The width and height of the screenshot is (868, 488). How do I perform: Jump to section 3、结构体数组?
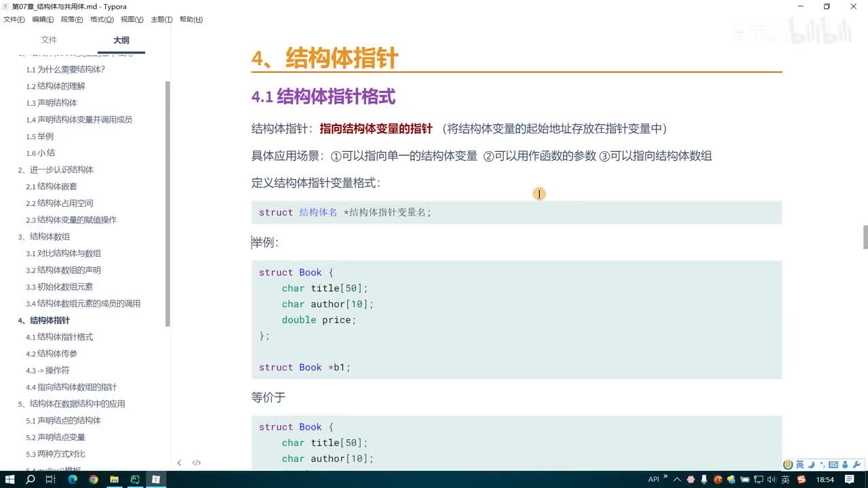click(43, 237)
